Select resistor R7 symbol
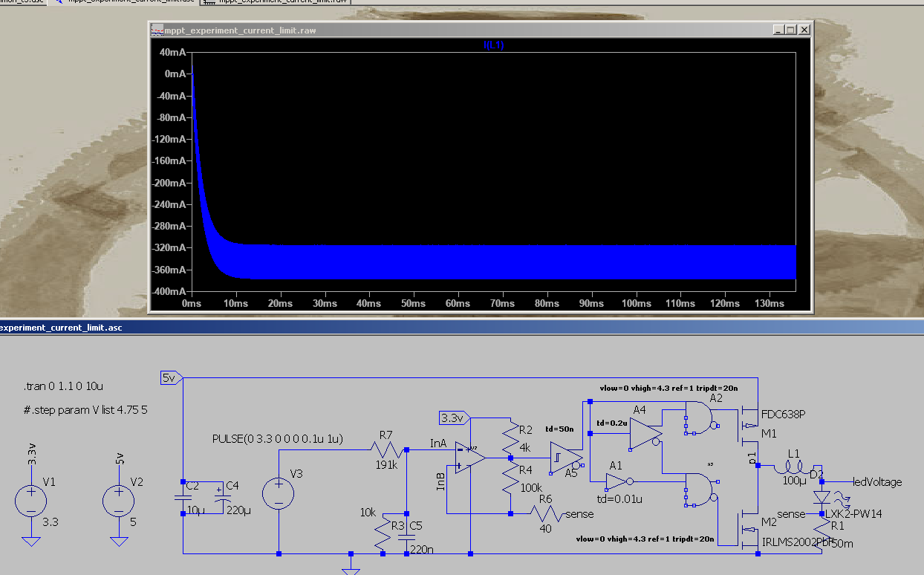This screenshot has height=575, width=924. point(386,449)
